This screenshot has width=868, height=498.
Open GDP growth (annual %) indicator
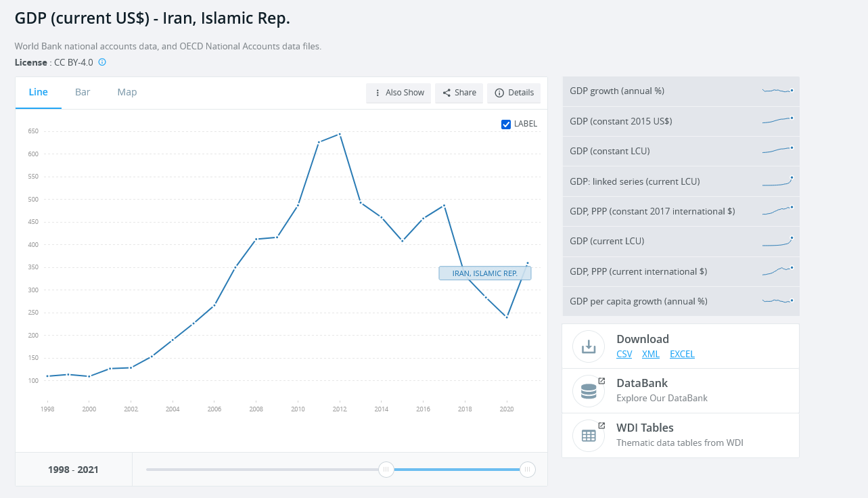[681, 91]
